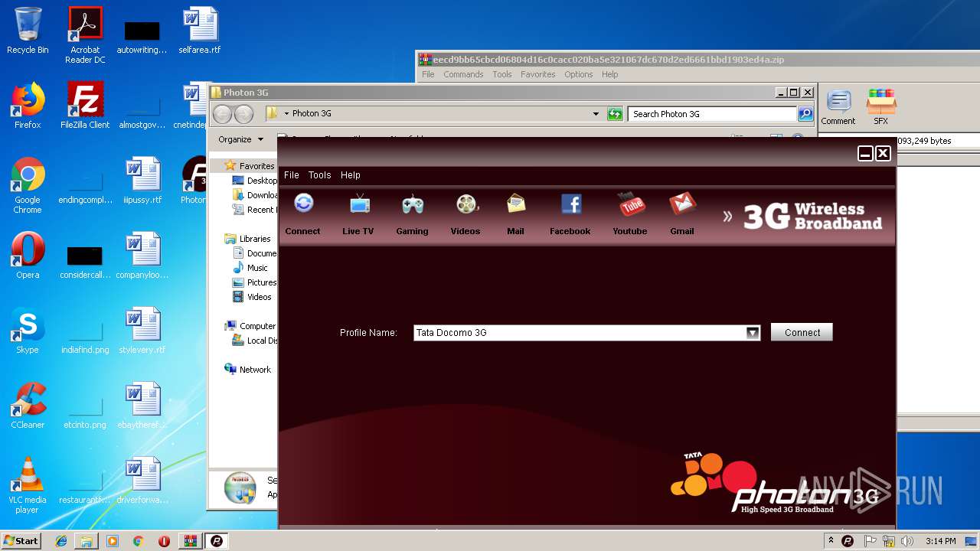Click the SFX icon in WinRAR toolbar
Image resolution: width=980 pixels, height=551 pixels.
[881, 107]
